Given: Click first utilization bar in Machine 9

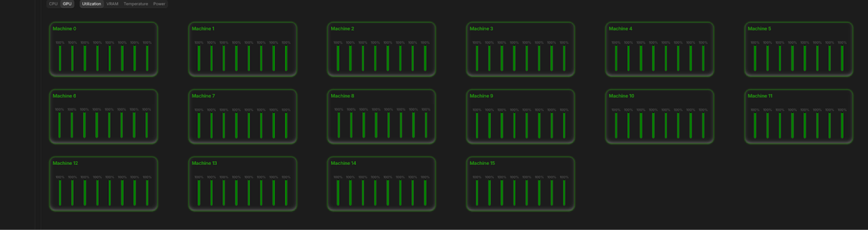Looking at the screenshot, I should (x=477, y=125).
